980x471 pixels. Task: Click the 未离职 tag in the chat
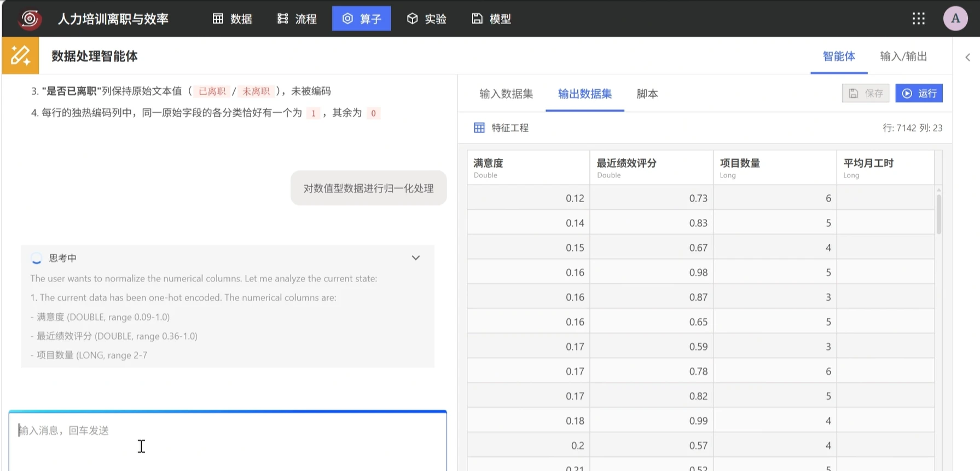coord(256,91)
